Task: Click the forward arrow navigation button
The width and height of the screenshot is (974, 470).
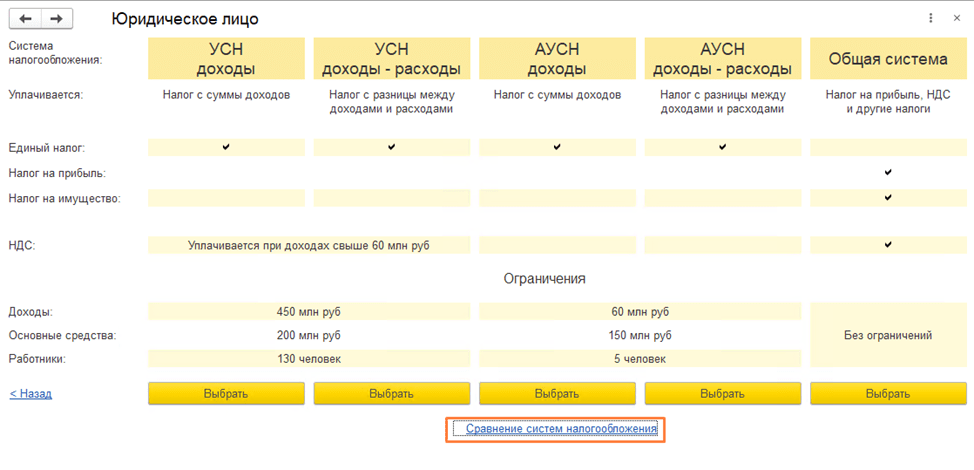Action: pyautogui.click(x=57, y=19)
